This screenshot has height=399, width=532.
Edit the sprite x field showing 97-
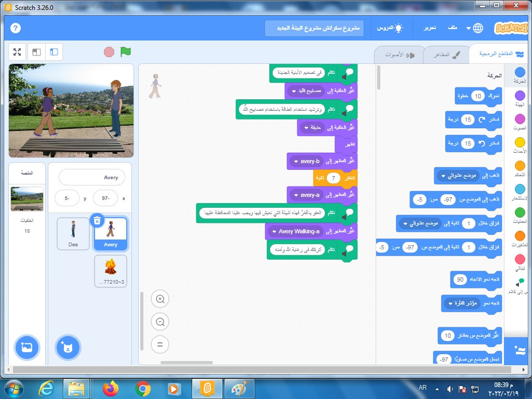pyautogui.click(x=105, y=198)
